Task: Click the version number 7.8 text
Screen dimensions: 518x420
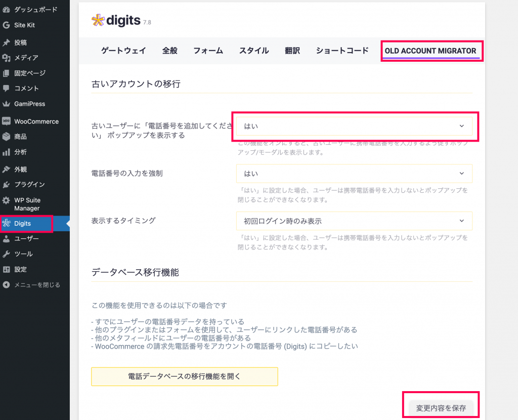Action: [147, 22]
